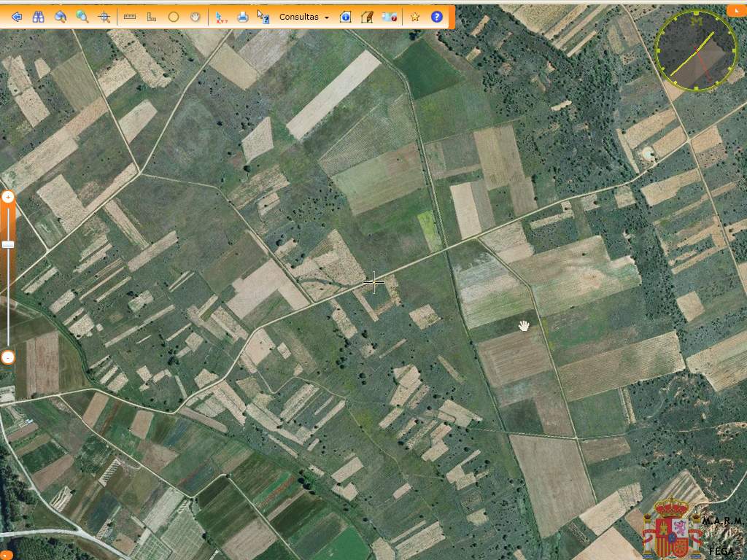Activate the crosshair center tool

[104, 17]
